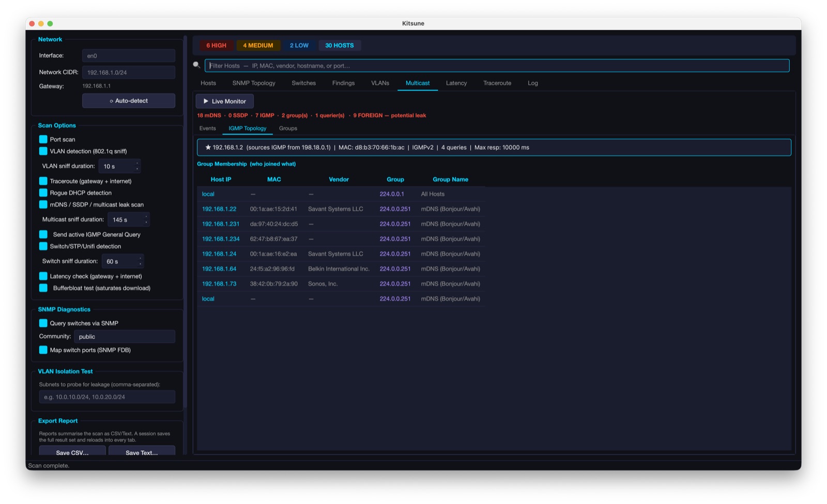Click the SNMP Community field
Screen dimensions: 827x504
pyautogui.click(x=125, y=337)
